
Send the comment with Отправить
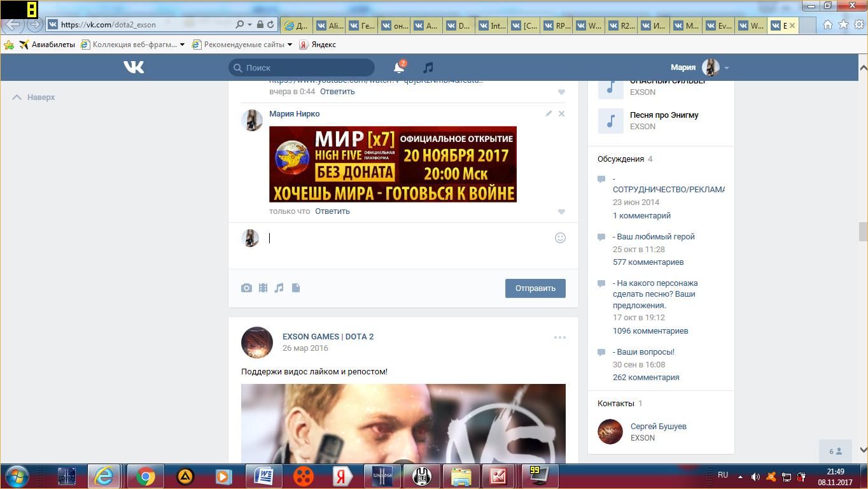click(x=535, y=288)
